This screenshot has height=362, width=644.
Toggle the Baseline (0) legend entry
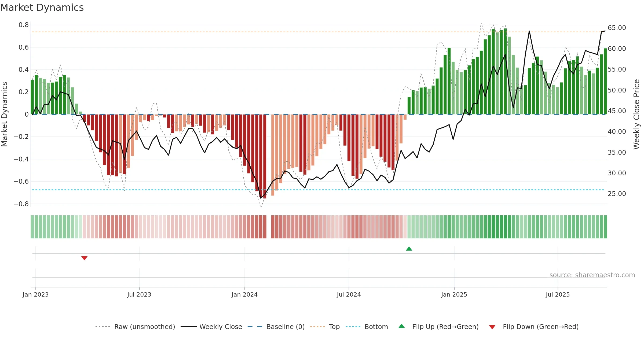click(276, 327)
